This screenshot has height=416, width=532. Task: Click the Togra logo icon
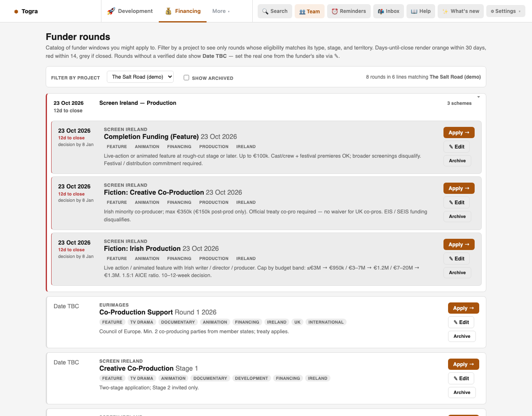click(x=16, y=12)
